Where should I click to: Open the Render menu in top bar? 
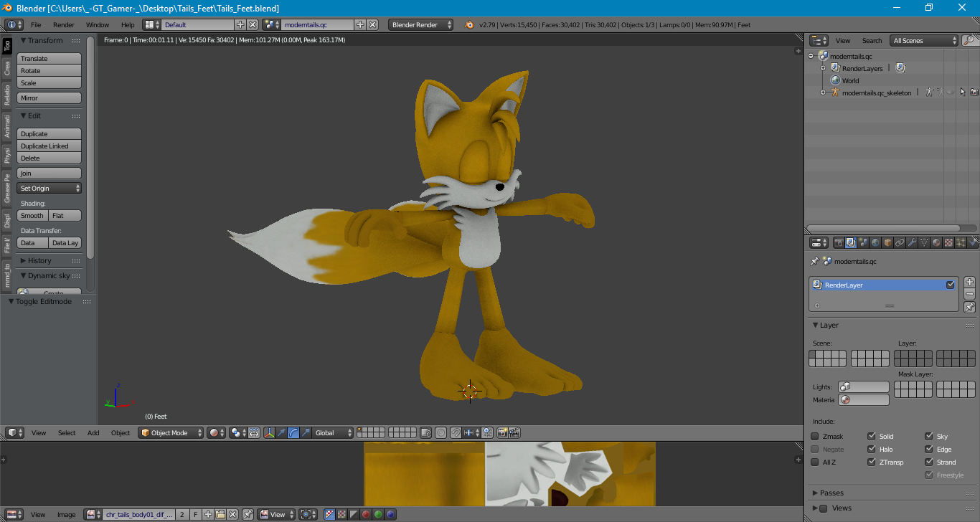click(63, 24)
